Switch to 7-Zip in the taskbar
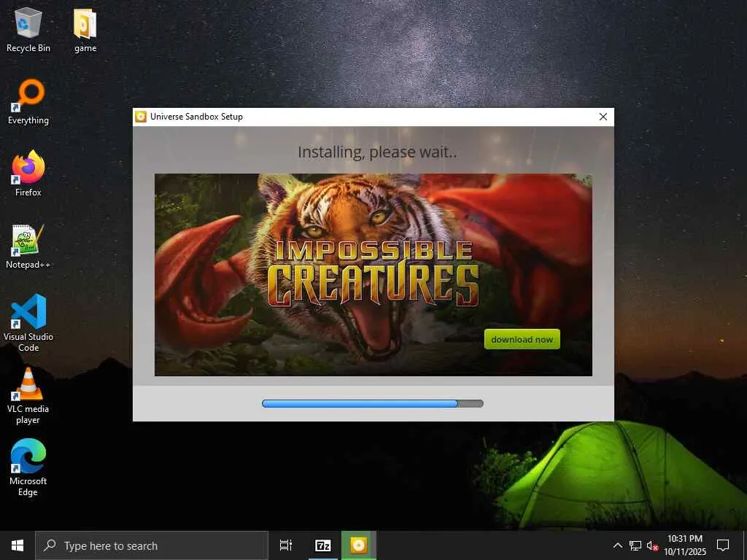The height and width of the screenshot is (560, 747). [322, 545]
